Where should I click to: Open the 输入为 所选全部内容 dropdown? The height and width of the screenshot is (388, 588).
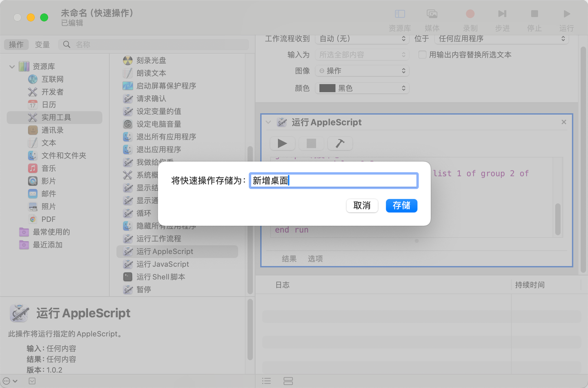pyautogui.click(x=362, y=55)
